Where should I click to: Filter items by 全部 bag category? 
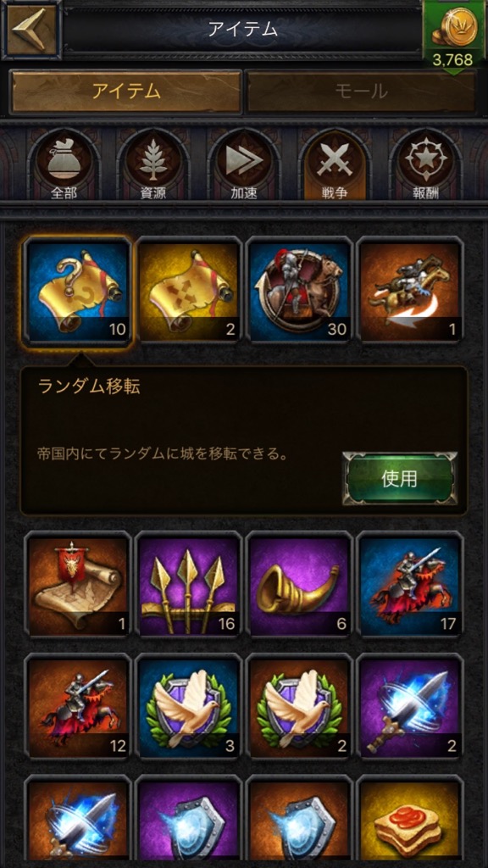(x=64, y=165)
